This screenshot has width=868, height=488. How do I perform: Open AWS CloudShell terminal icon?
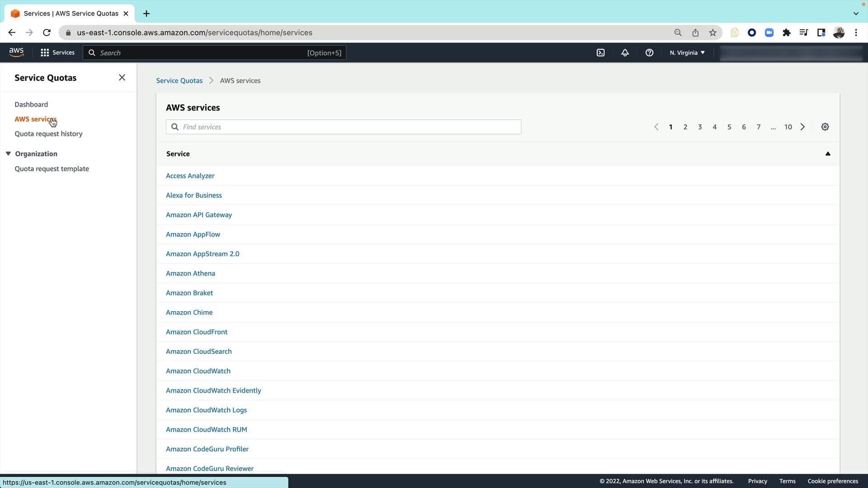coord(600,53)
